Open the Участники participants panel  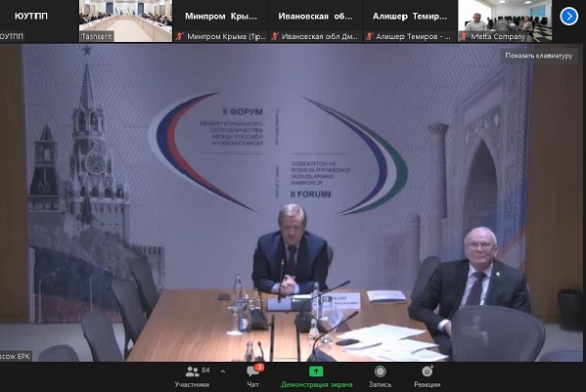[193, 377]
